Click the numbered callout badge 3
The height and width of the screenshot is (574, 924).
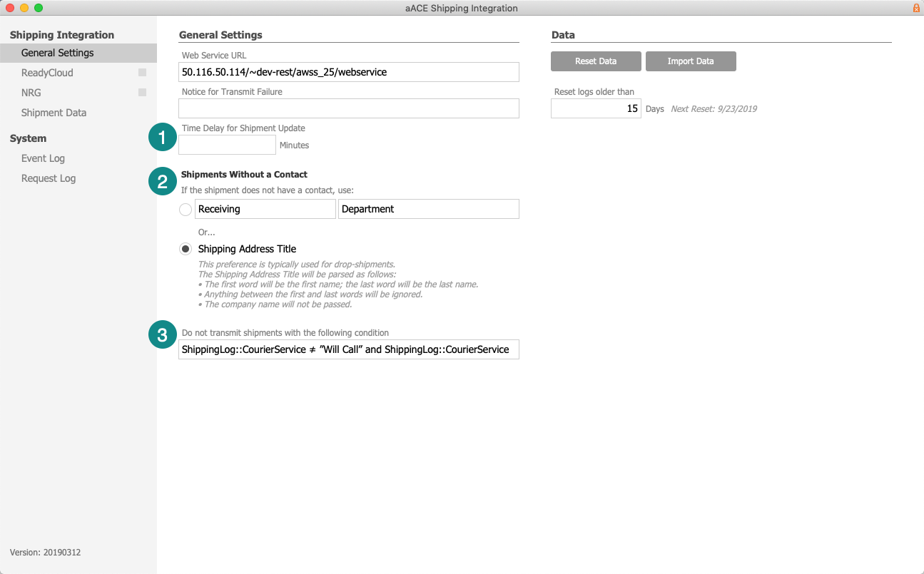coord(163,335)
